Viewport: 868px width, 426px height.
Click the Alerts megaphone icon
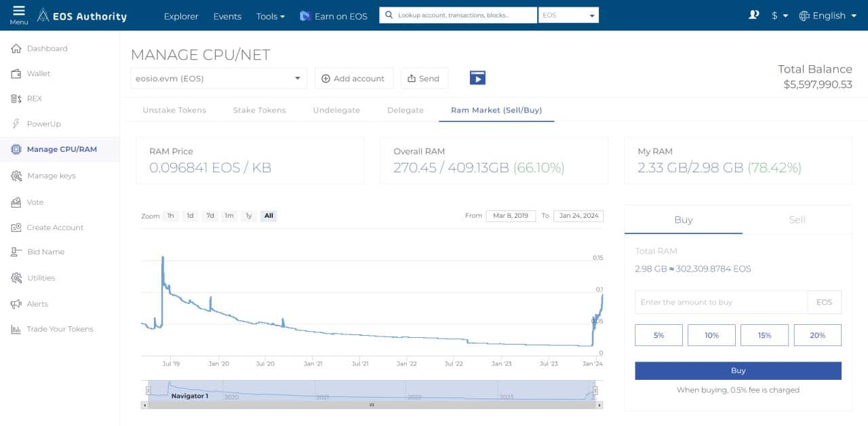pos(16,305)
